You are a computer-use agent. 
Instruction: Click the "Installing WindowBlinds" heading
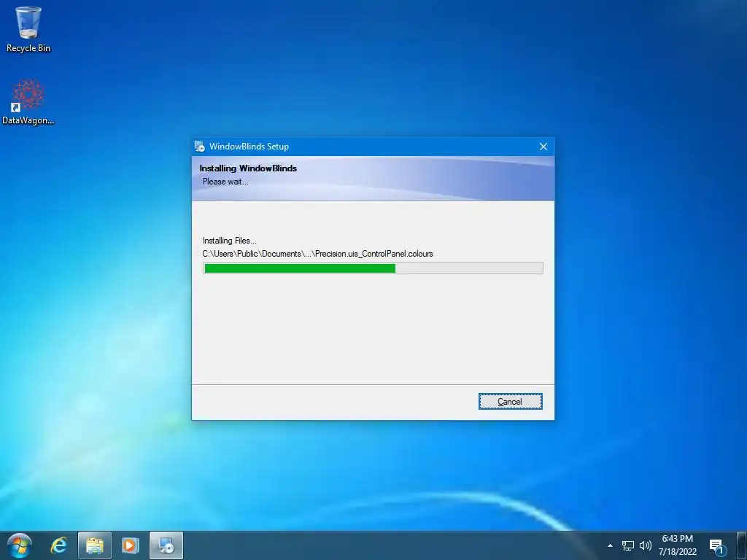(x=248, y=168)
